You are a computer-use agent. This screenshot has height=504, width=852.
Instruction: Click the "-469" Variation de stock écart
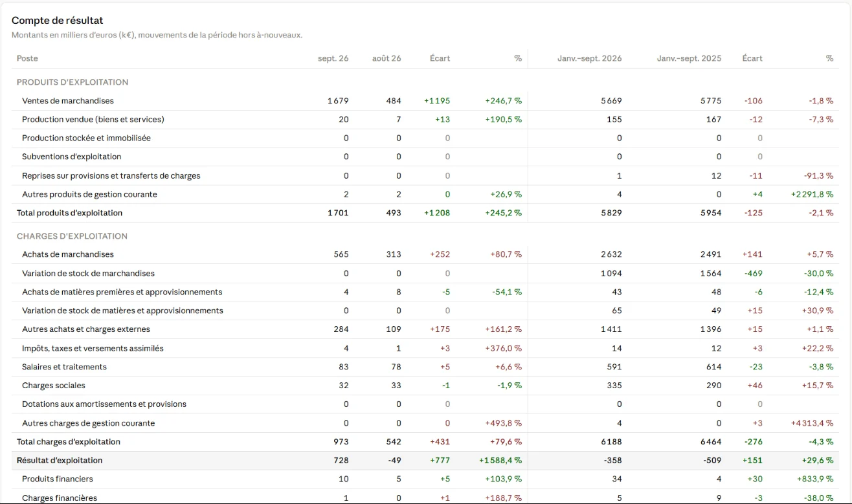point(754,274)
